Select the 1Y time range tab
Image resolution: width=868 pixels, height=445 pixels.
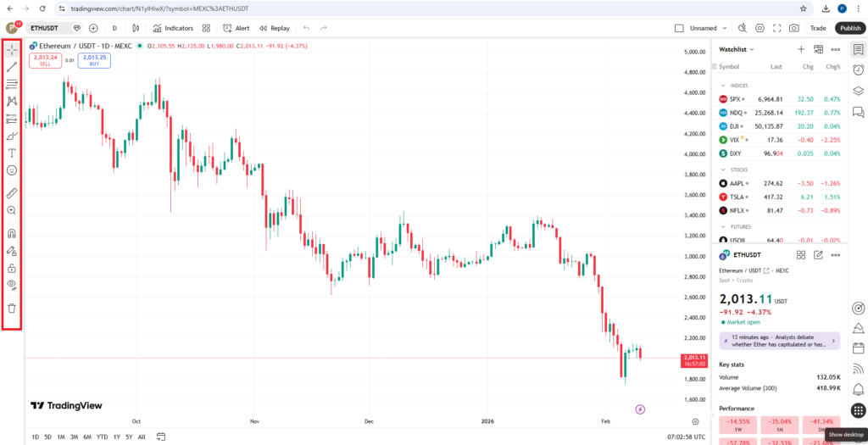[116, 437]
